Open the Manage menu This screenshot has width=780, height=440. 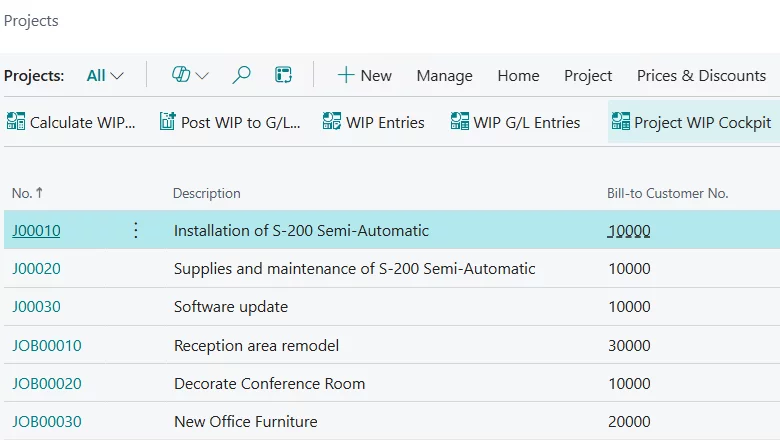[444, 75]
